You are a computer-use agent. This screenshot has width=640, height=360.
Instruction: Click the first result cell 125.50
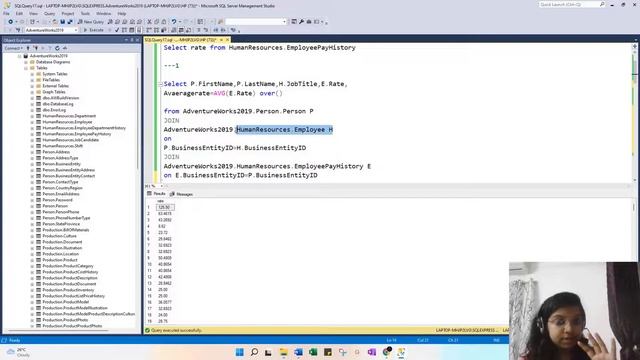tap(165, 207)
